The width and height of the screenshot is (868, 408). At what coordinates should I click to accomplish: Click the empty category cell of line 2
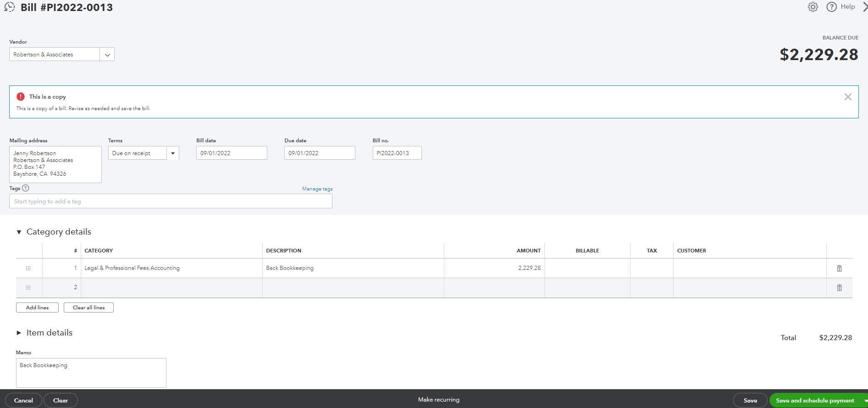pyautogui.click(x=171, y=288)
